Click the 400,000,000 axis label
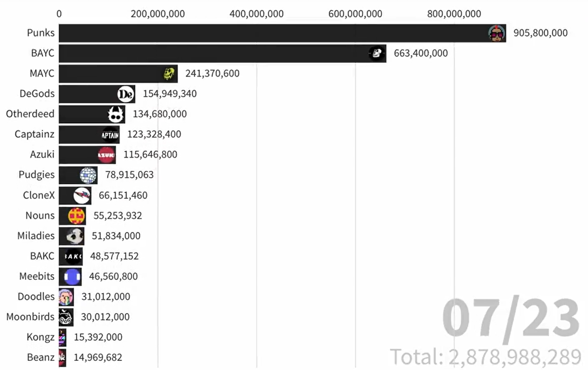 pos(256,14)
